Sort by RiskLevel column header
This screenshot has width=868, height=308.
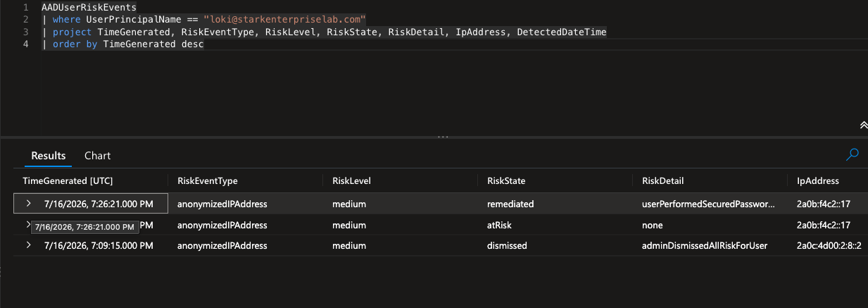[351, 181]
